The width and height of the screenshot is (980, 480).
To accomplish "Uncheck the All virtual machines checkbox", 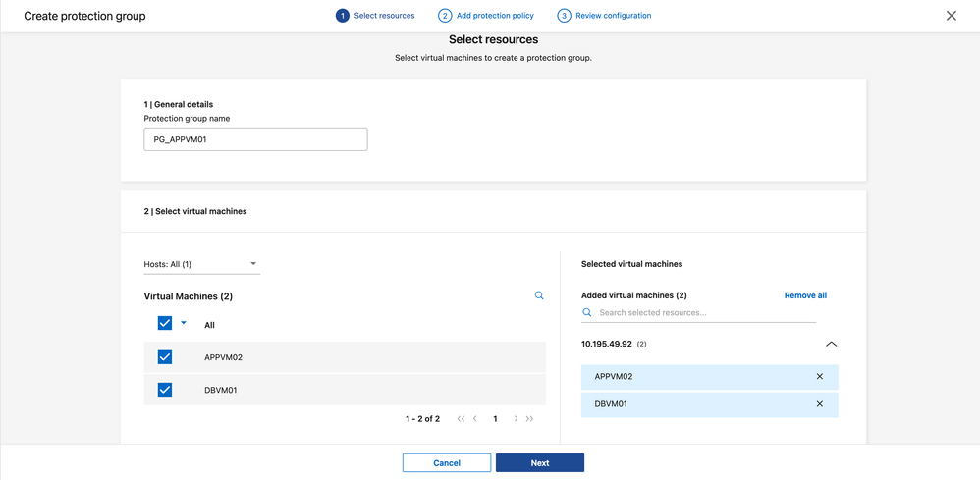I will pos(165,323).
